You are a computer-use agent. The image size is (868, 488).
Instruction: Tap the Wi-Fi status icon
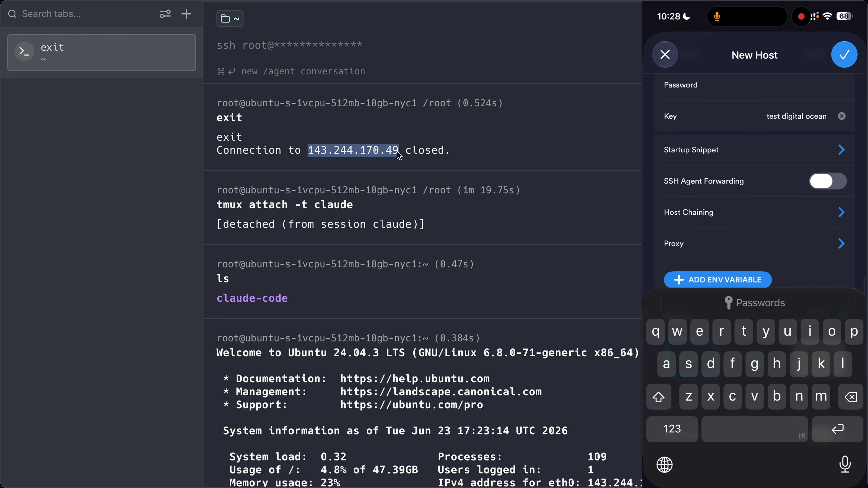tap(827, 16)
